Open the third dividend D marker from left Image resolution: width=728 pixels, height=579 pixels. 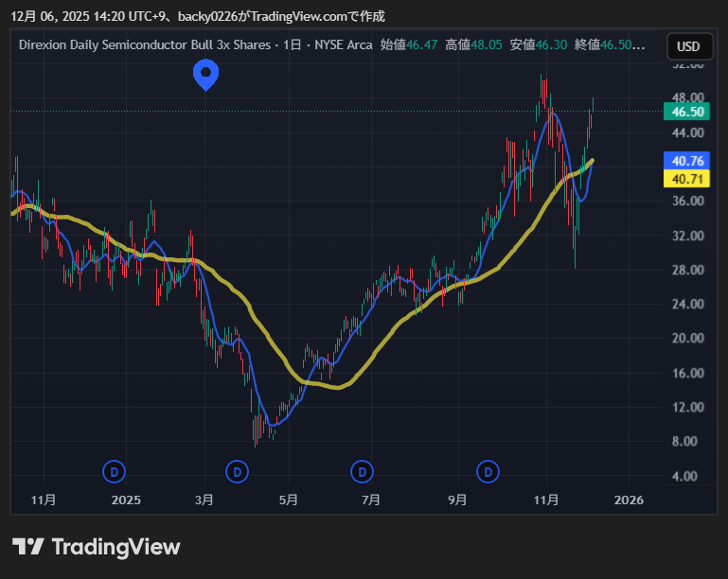coord(362,470)
